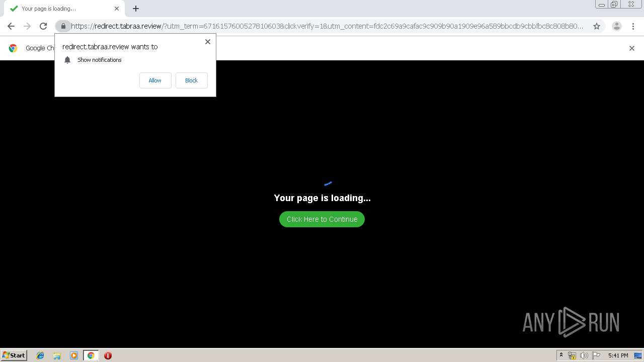
Task: Click the Chrome logo in the infobar
Action: point(13,48)
